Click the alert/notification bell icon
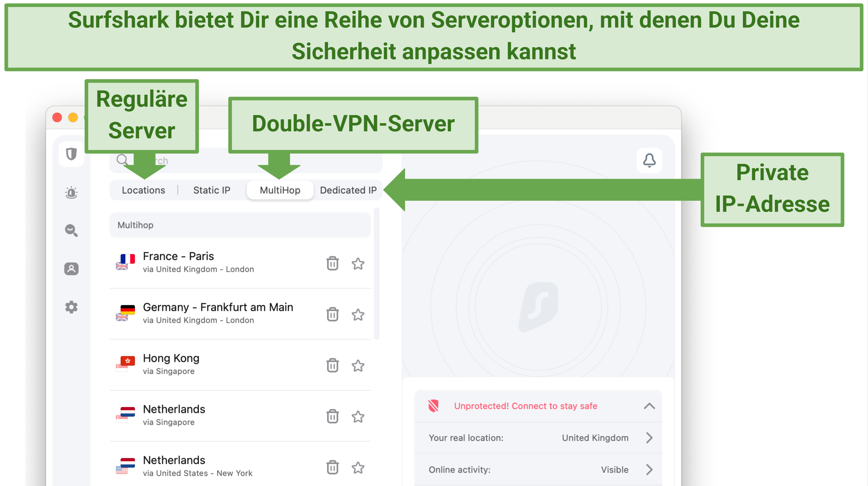Viewport: 868px width, 486px height. (x=650, y=160)
